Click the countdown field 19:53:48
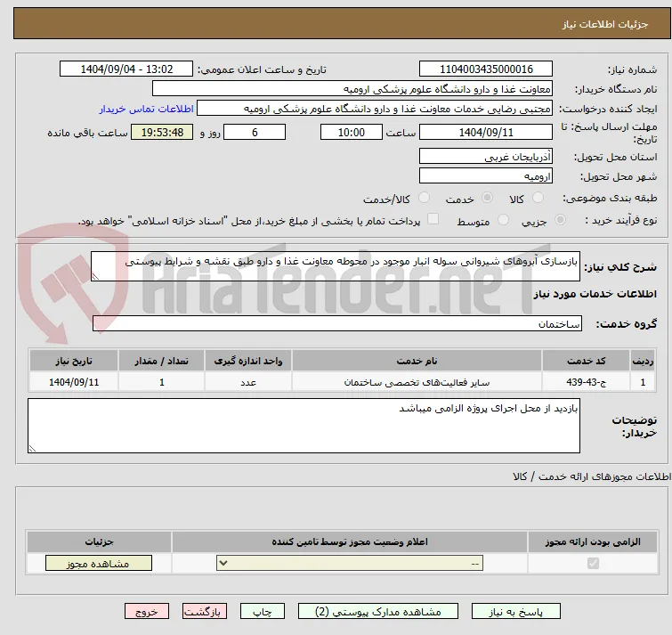This screenshot has height=635, width=672. 162,132
